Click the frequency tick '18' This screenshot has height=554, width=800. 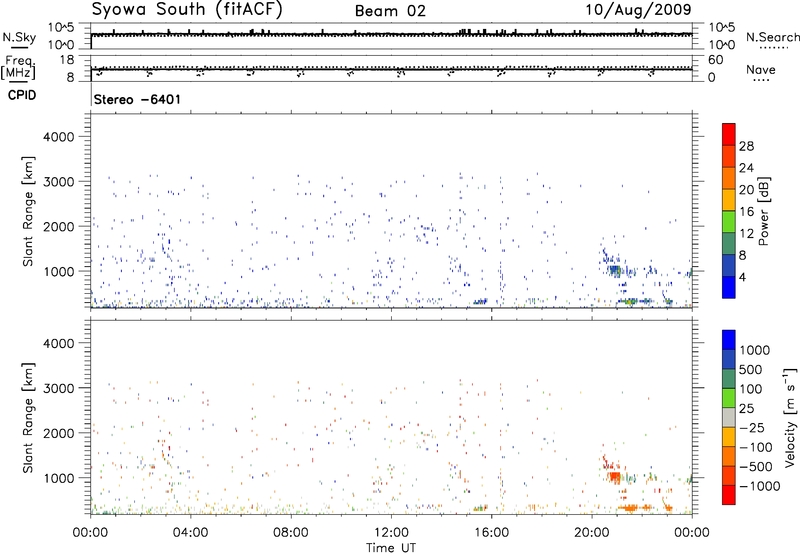[x=67, y=60]
